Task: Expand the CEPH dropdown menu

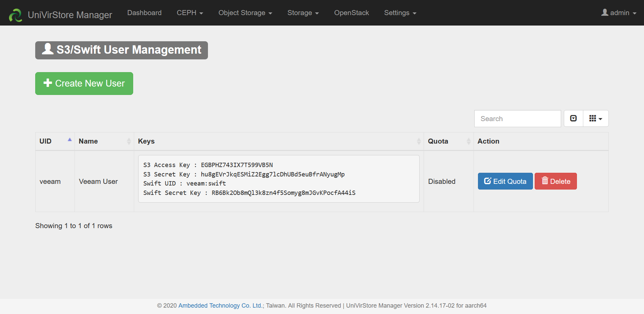Action: tap(190, 13)
